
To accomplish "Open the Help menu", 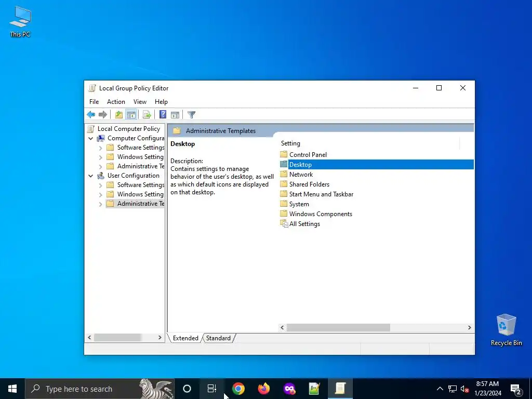I will 161,102.
